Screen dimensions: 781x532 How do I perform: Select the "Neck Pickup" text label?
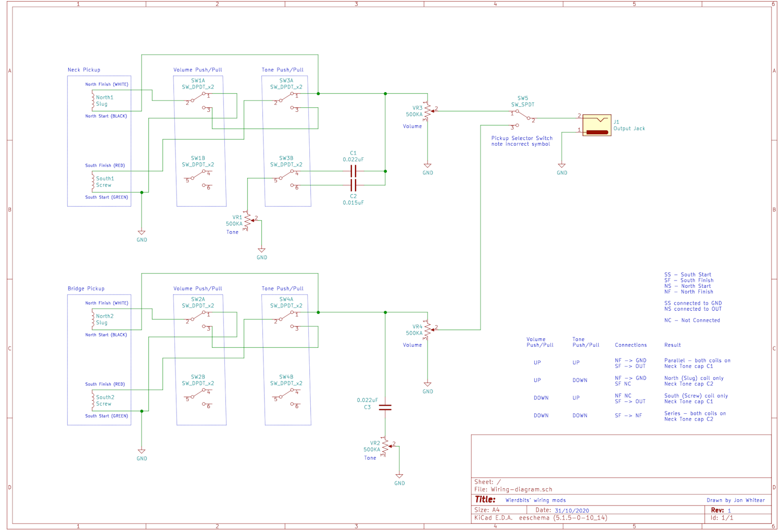point(84,70)
